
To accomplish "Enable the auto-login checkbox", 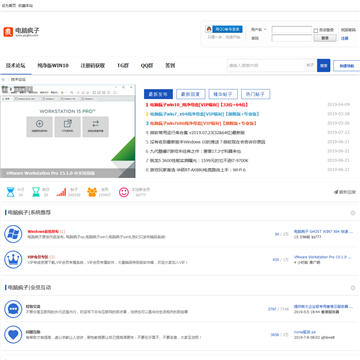I will 316,30.
